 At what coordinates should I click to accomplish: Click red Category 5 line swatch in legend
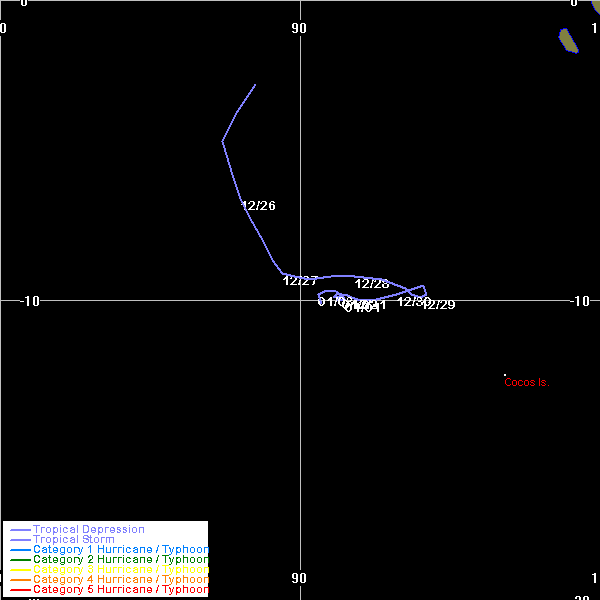pyautogui.click(x=20, y=590)
